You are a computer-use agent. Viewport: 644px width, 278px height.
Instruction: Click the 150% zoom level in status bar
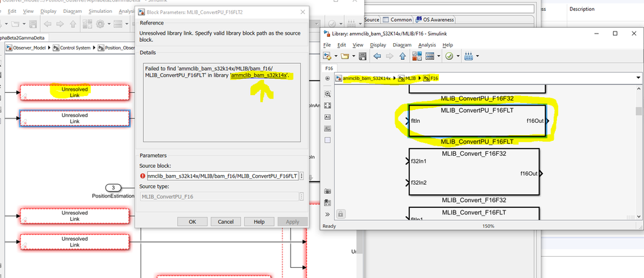[x=488, y=226]
